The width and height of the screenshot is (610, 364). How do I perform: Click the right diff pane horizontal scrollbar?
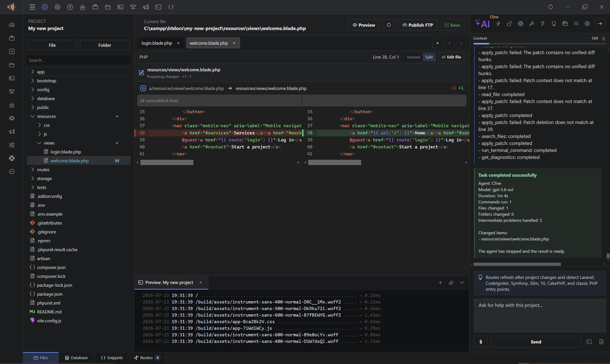click(334, 162)
